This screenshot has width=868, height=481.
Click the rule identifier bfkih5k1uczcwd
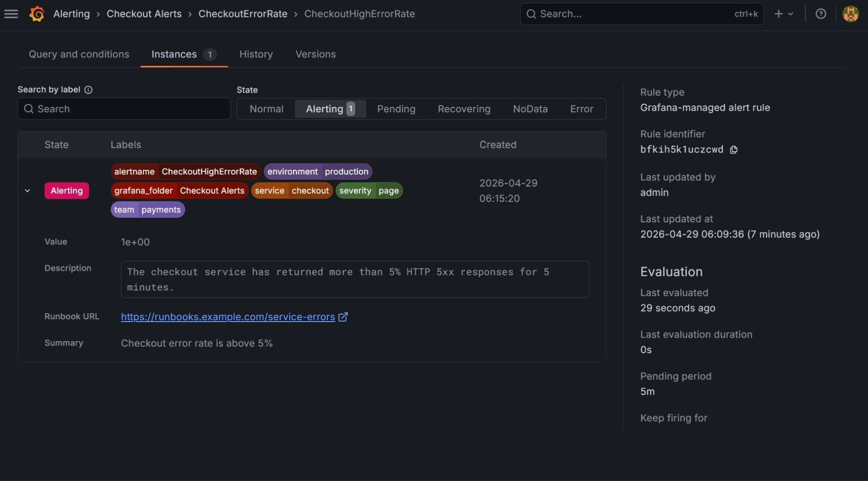[682, 150]
